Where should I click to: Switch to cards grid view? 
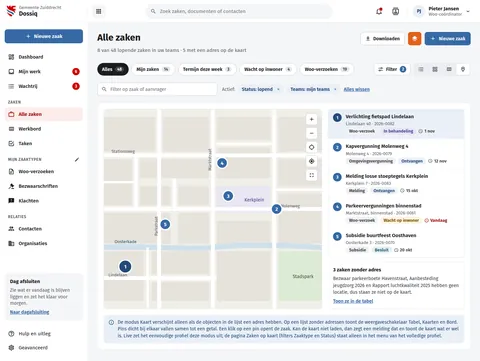coord(435,69)
